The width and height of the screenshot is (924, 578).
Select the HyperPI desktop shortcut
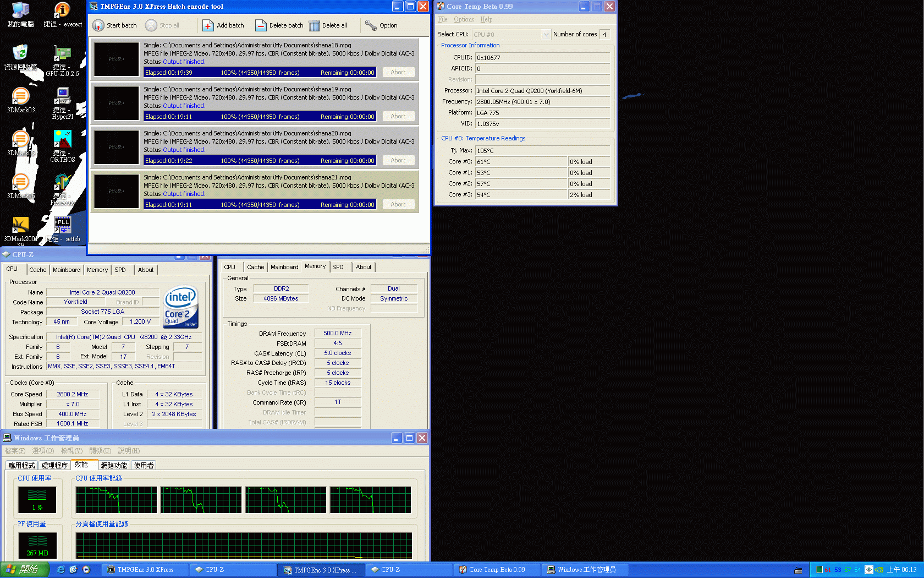[x=62, y=104]
